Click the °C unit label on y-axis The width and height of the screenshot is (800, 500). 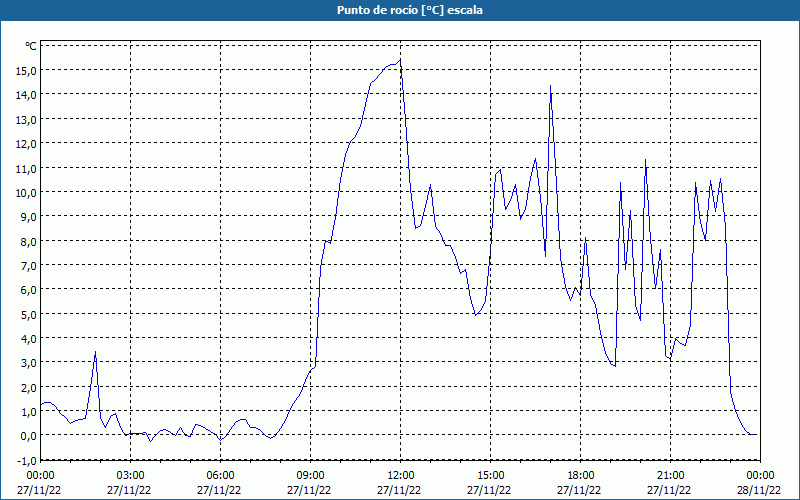pos(31,46)
